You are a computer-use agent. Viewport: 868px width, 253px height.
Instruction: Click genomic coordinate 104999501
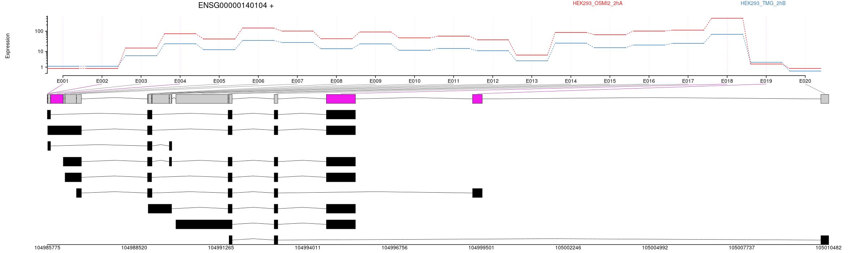click(x=481, y=248)
